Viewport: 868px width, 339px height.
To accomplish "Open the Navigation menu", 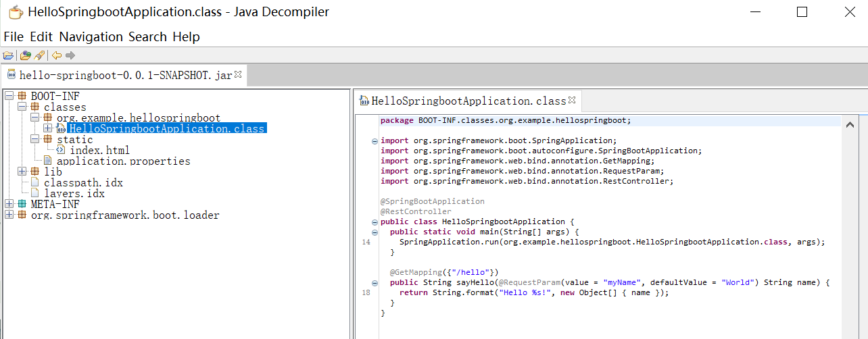I will tap(91, 37).
